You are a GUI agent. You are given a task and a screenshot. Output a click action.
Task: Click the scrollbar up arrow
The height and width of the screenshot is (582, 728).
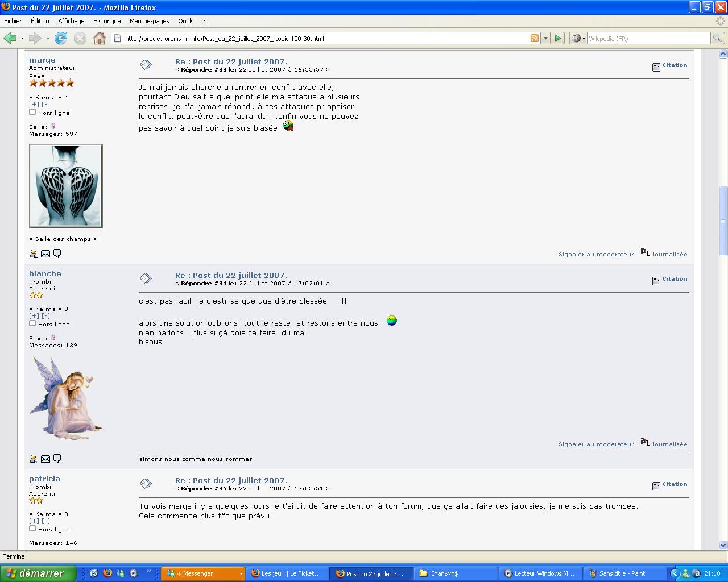[723, 54]
